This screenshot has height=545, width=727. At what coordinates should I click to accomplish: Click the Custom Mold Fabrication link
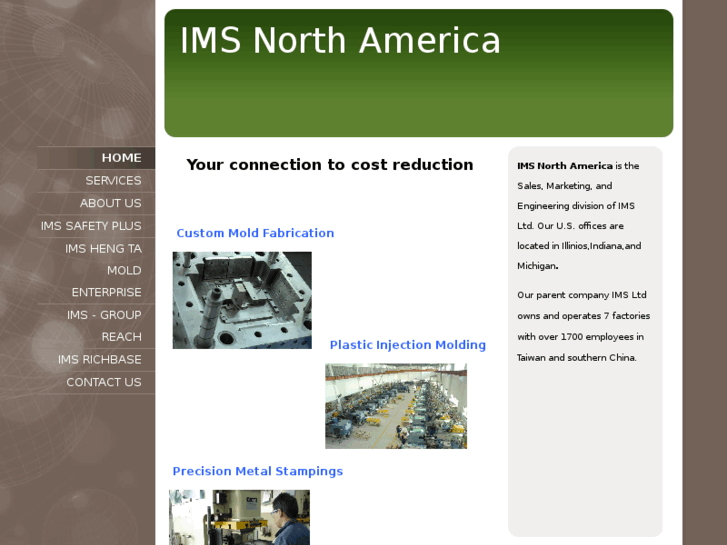255,233
